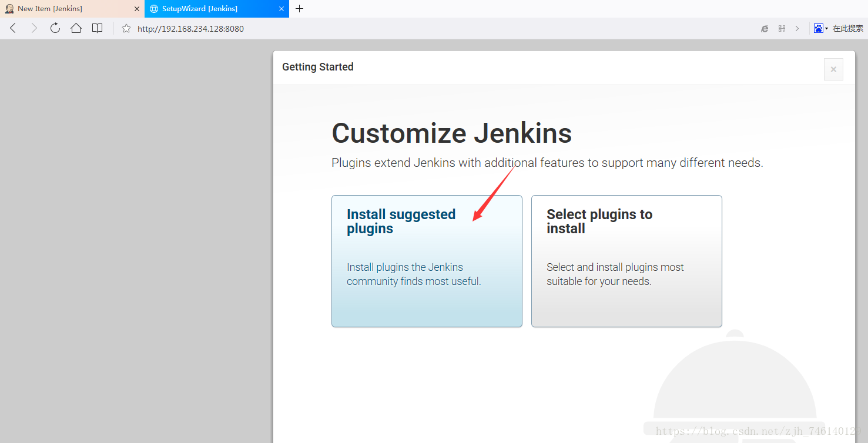Open a new browser tab
Viewport: 868px width, 443px height.
300,9
